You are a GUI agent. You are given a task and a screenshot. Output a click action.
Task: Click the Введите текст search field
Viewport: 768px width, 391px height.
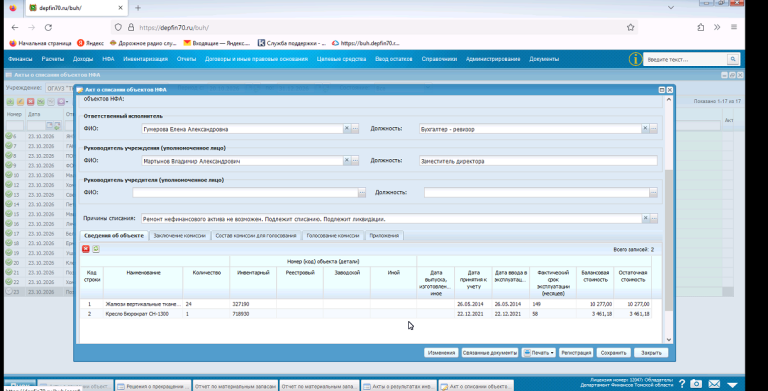point(685,59)
